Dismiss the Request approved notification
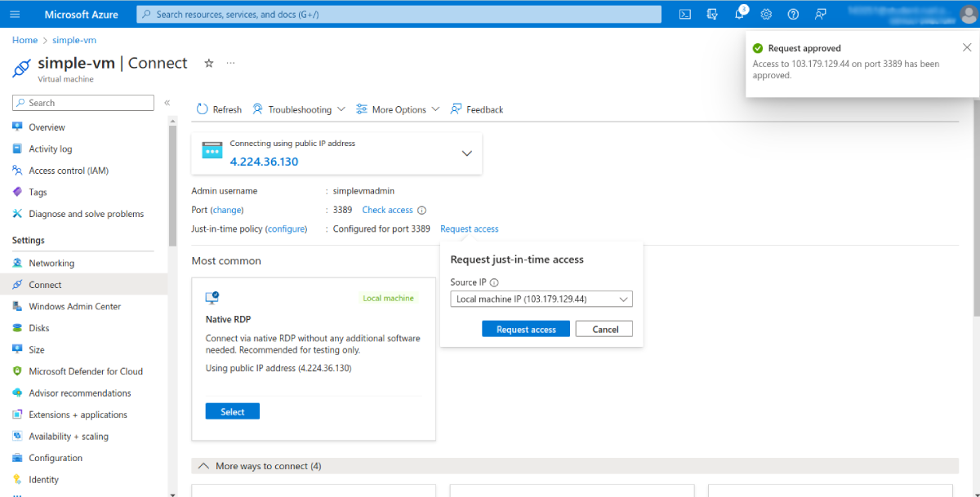The height and width of the screenshot is (497, 980). click(967, 47)
